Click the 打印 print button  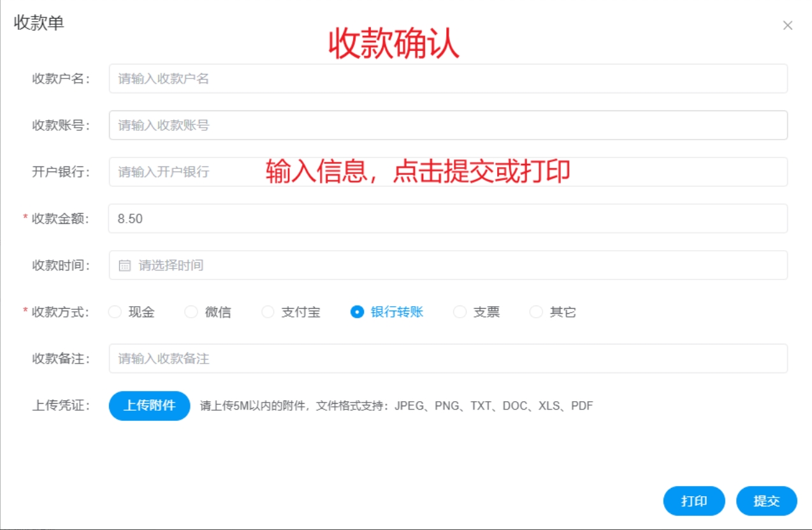693,501
